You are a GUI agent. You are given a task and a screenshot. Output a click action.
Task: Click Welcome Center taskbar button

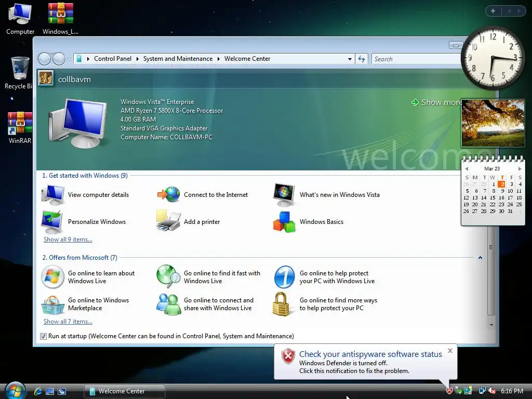125,391
